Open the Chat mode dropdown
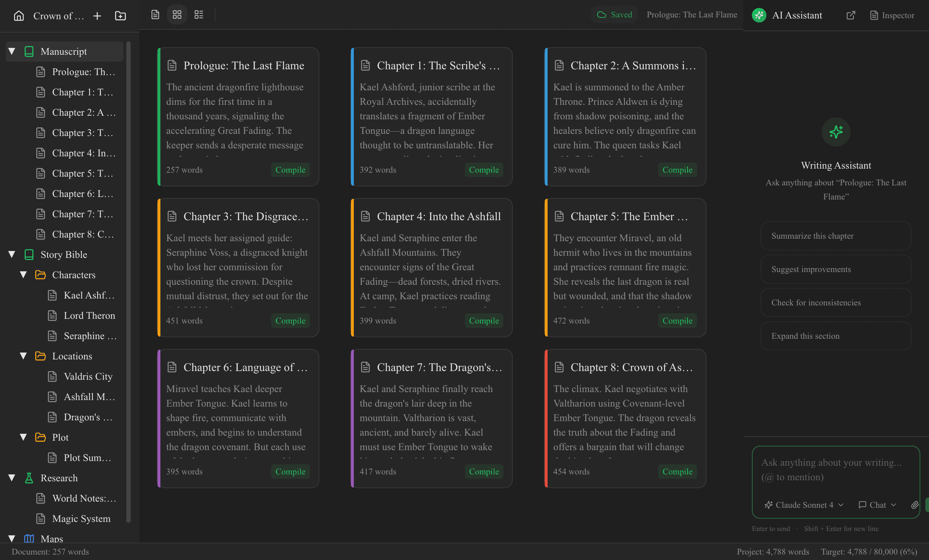The width and height of the screenshot is (929, 560). click(877, 505)
